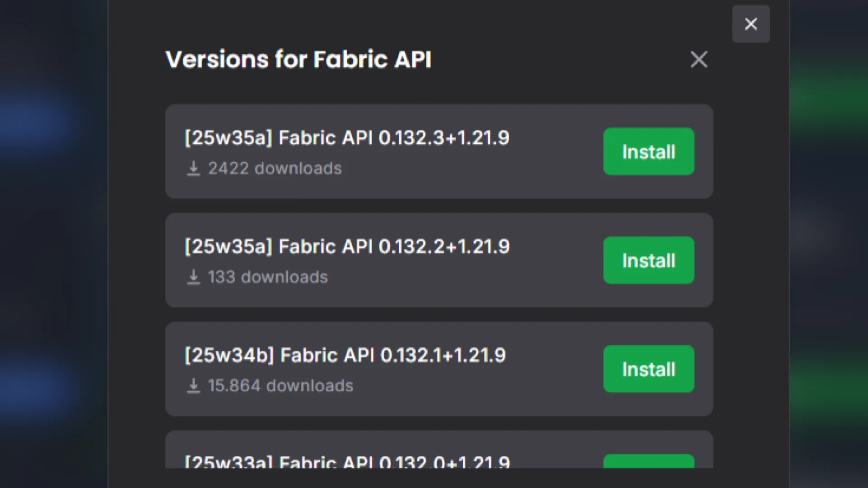Click the download icon beside 15.864 downloads
This screenshot has width=868, height=488.
(x=193, y=385)
